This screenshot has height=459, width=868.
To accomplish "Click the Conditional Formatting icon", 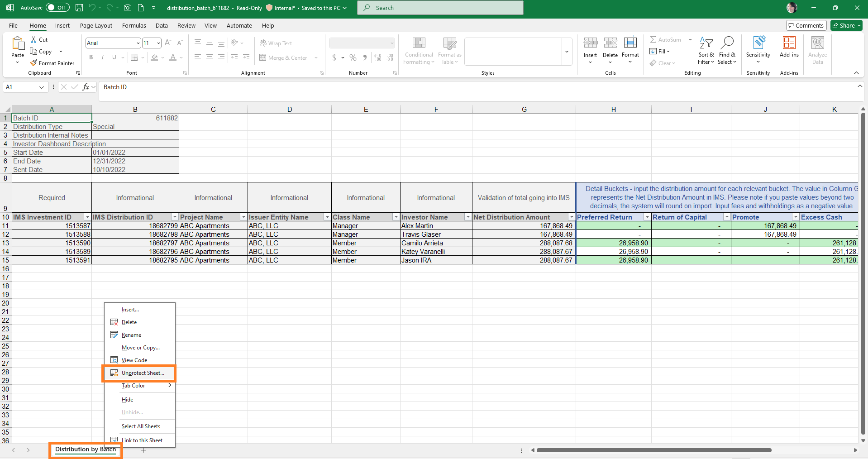I will pyautogui.click(x=419, y=43).
